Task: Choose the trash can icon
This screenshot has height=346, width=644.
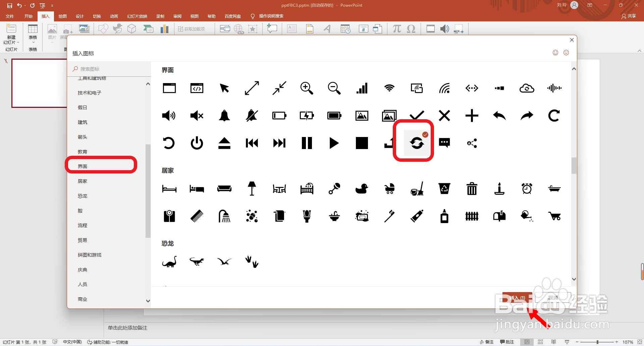Action: point(472,189)
